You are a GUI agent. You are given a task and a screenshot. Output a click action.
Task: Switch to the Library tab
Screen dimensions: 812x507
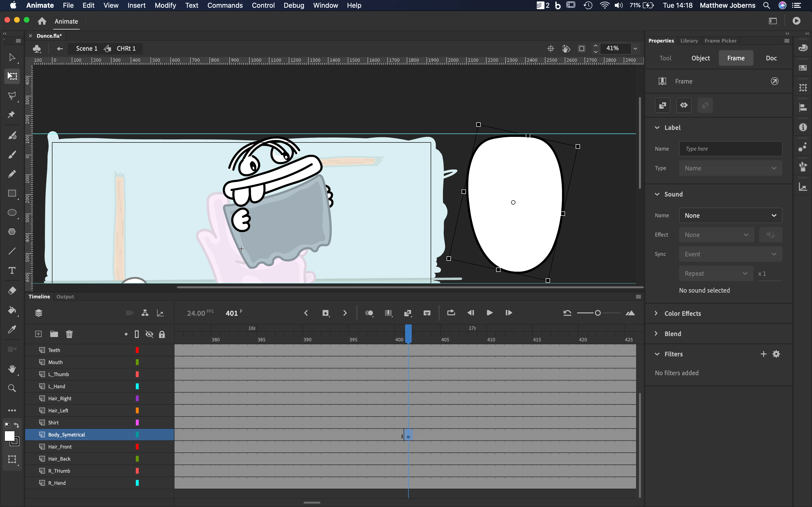[x=689, y=41]
